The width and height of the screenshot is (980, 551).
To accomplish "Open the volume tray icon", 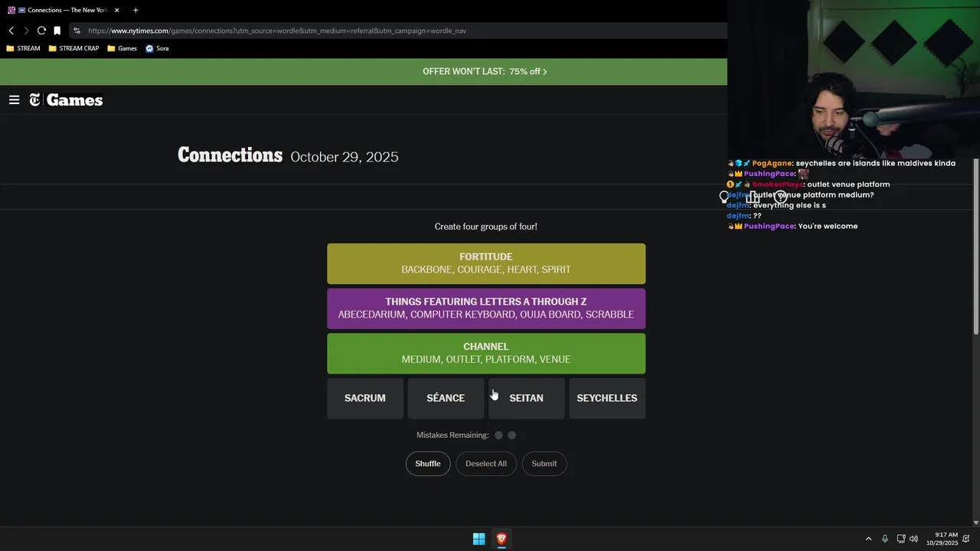I will click(x=913, y=539).
